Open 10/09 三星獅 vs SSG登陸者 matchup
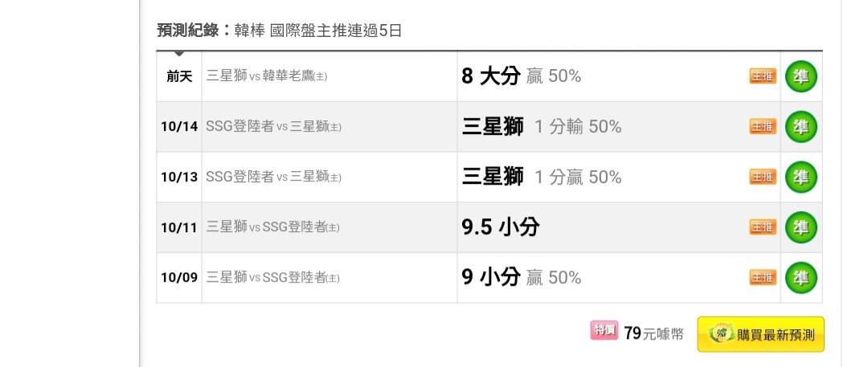 pyautogui.click(x=273, y=278)
